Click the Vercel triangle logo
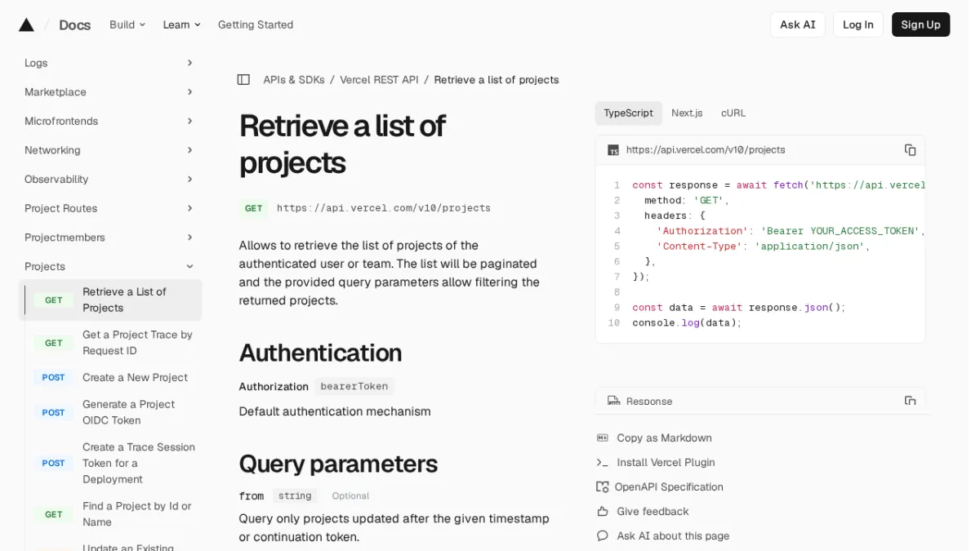Viewport: 980px width, 551px height. (x=26, y=24)
